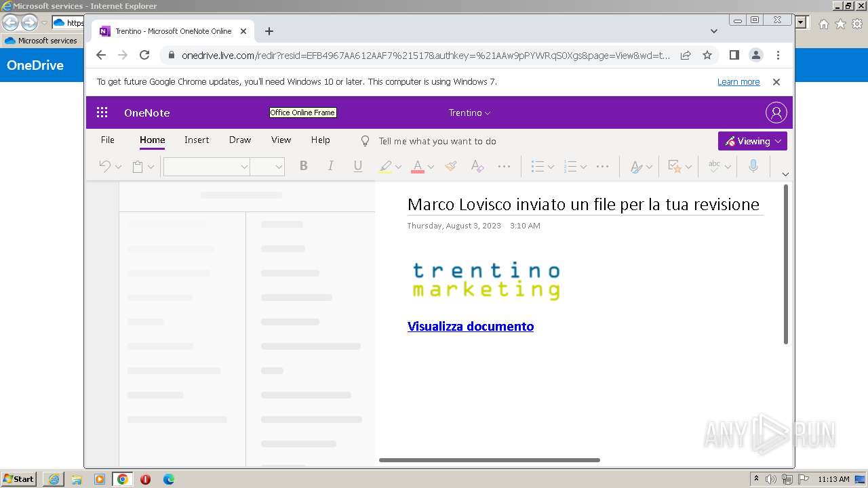
Task: Switch to the View ribbon tab
Action: click(281, 140)
